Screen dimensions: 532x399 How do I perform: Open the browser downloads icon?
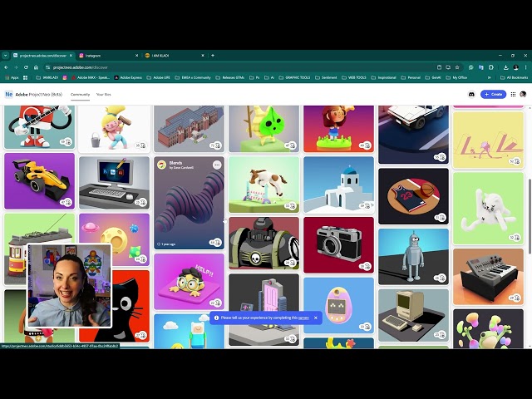[x=505, y=67]
